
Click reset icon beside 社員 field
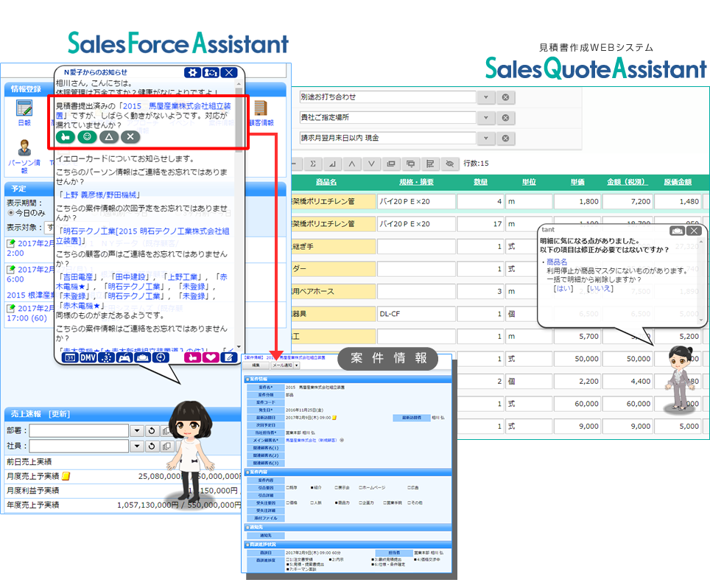pyautogui.click(x=152, y=447)
